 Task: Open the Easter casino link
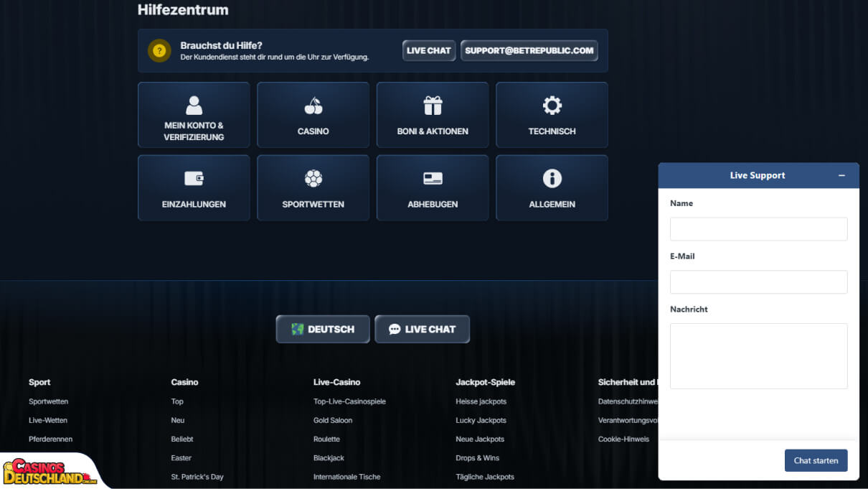pyautogui.click(x=181, y=457)
